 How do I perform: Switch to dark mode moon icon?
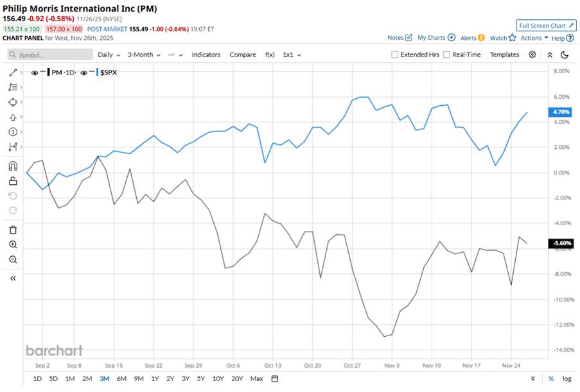[565, 55]
